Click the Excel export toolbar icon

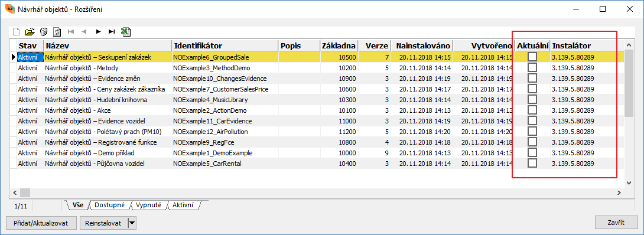tap(126, 31)
